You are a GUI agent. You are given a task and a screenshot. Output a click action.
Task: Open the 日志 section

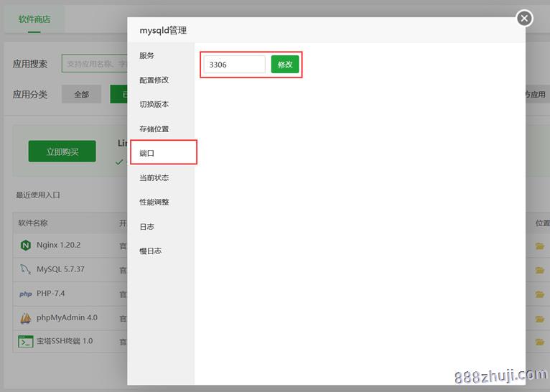click(x=146, y=226)
